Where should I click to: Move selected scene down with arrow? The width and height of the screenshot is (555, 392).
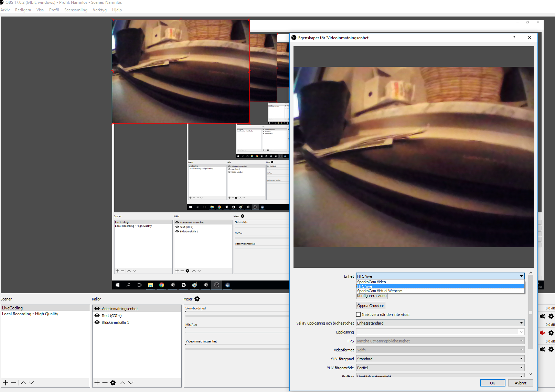[x=31, y=383]
